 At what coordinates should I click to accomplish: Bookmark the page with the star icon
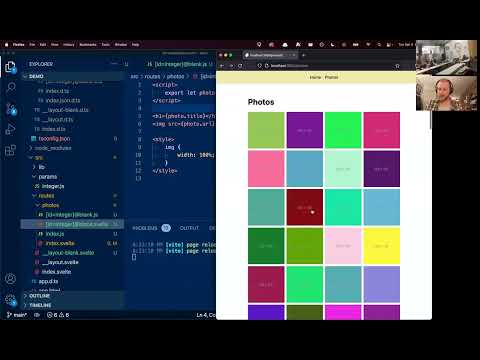[x=397, y=66]
